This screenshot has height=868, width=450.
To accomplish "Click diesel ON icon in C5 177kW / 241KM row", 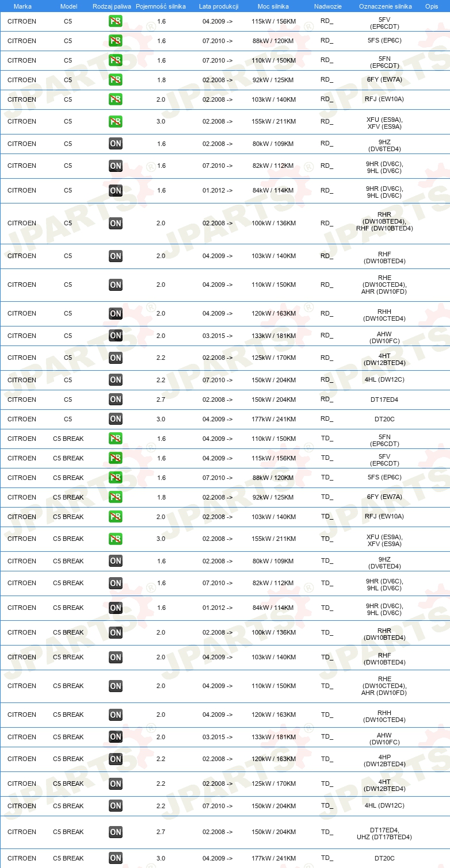I will click(115, 419).
